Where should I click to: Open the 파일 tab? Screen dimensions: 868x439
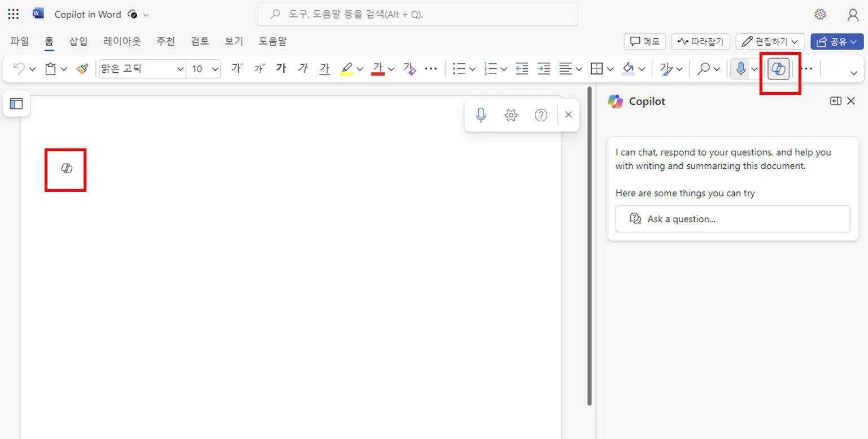point(20,41)
